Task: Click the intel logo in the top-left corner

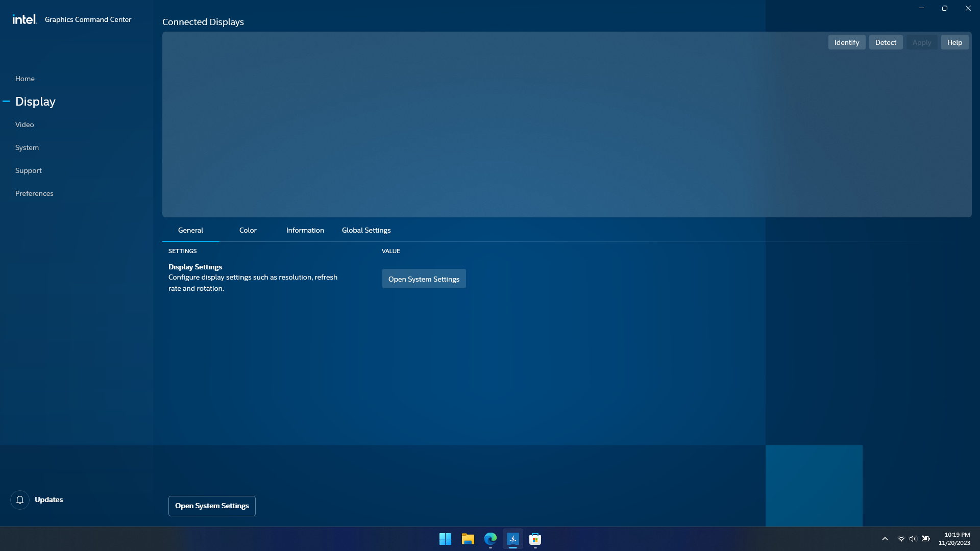Action: [x=24, y=19]
